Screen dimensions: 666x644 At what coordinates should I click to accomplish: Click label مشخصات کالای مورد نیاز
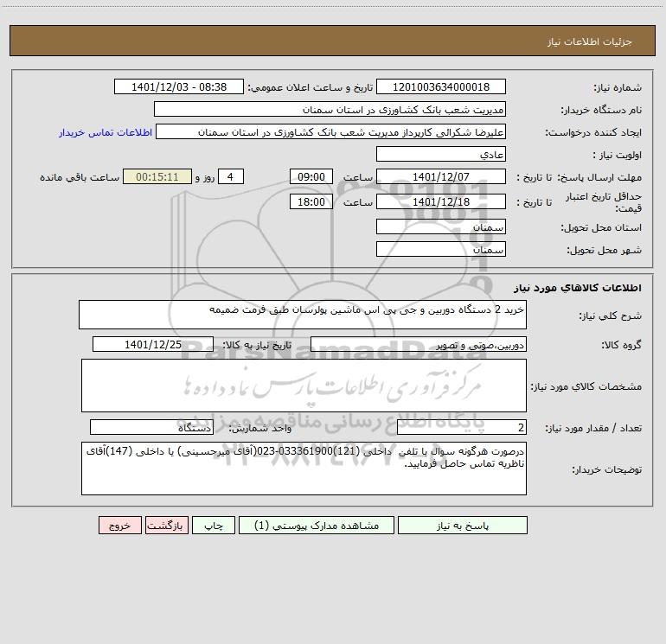tap(586, 386)
